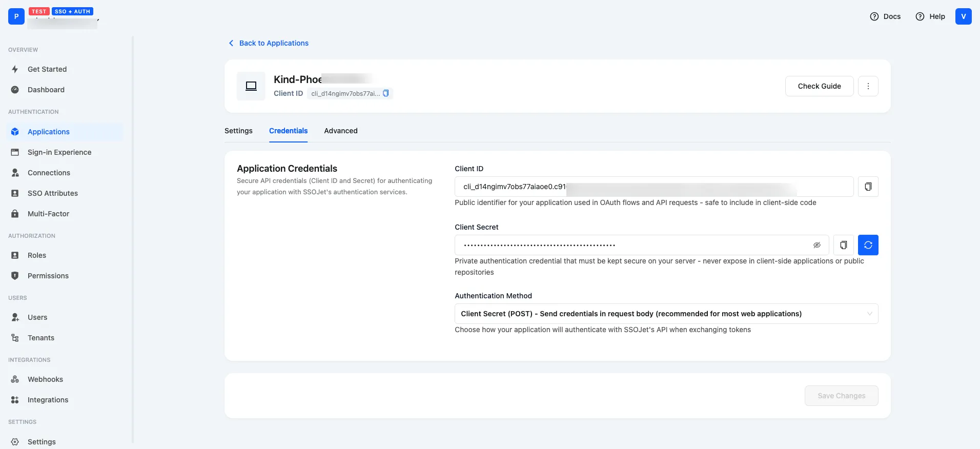Click the back chevron arrow
The height and width of the screenshot is (449, 980).
click(231, 43)
